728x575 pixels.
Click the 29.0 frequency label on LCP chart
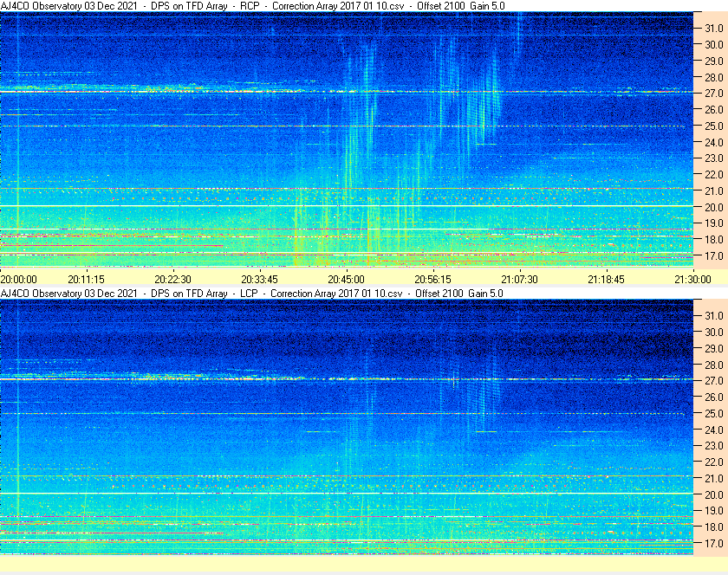coord(714,348)
